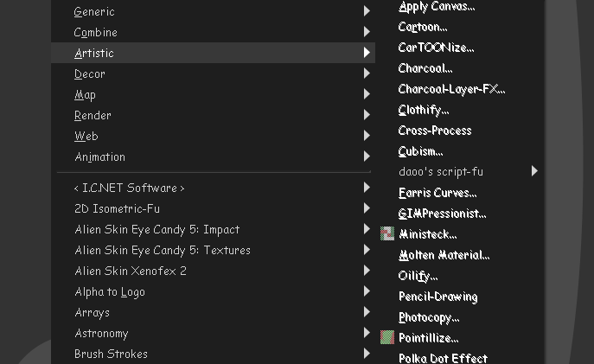The height and width of the screenshot is (364, 594).
Task: Open the Decor submenu
Action: 214,73
